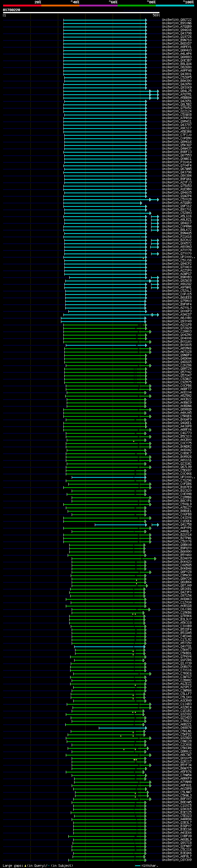Select UniRef100_A4LAP4 in the hit list
The height and width of the screenshot is (868, 197).
tap(177, 54)
